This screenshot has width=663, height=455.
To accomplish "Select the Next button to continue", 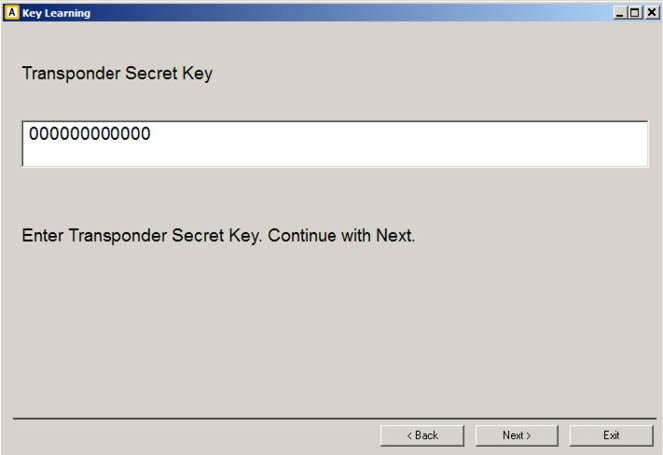I will tap(516, 436).
